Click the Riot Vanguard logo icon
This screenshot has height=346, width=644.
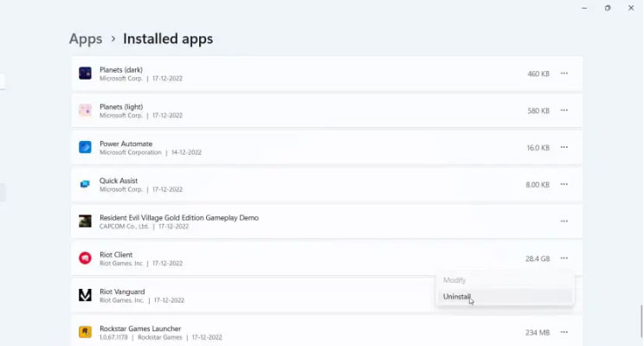coord(85,295)
